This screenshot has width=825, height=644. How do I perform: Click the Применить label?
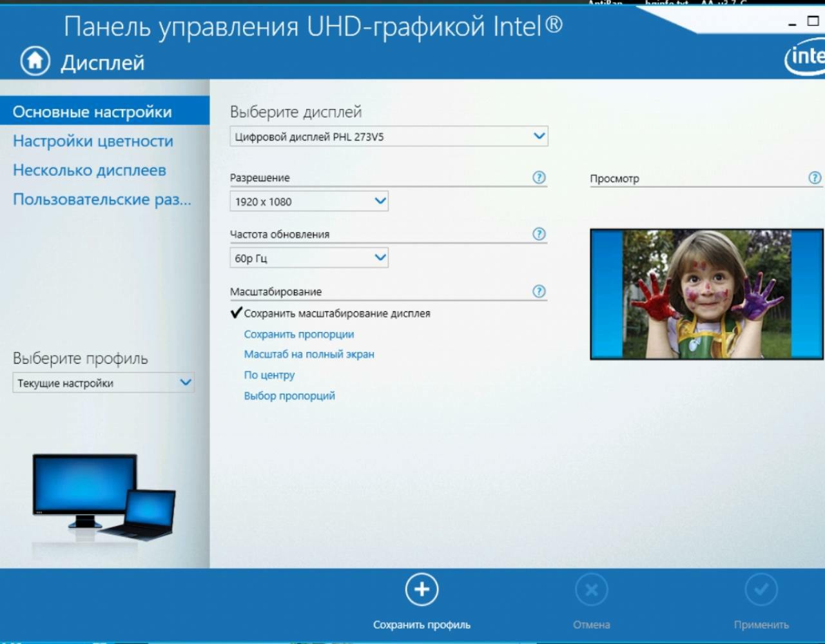point(761,625)
